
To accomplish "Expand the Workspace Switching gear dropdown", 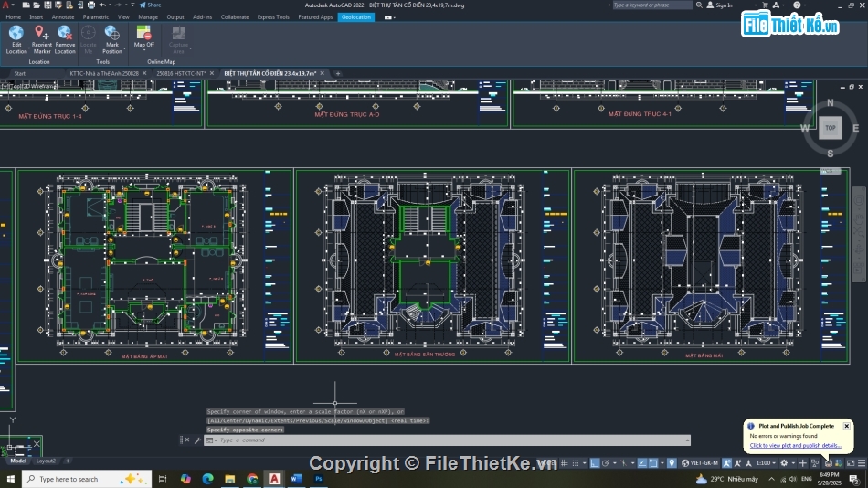I will click(x=785, y=463).
